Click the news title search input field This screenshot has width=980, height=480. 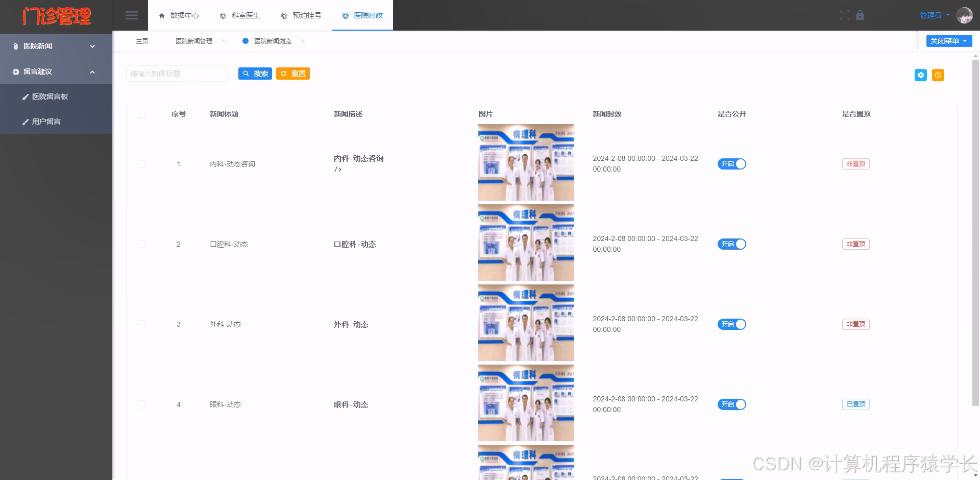pos(177,73)
